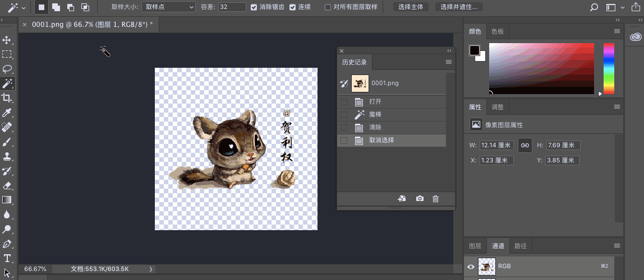Create new snapshot camera icon

pyautogui.click(x=420, y=198)
